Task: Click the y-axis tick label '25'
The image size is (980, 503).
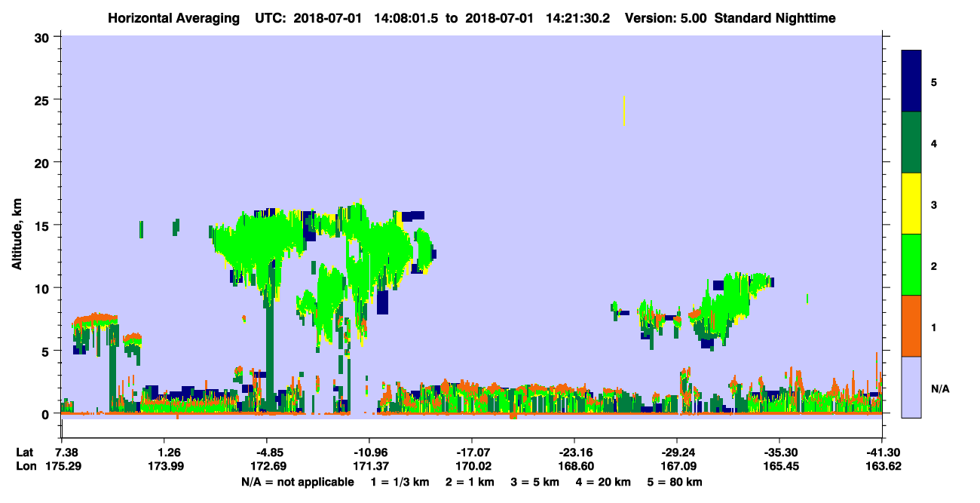Action: tap(44, 100)
